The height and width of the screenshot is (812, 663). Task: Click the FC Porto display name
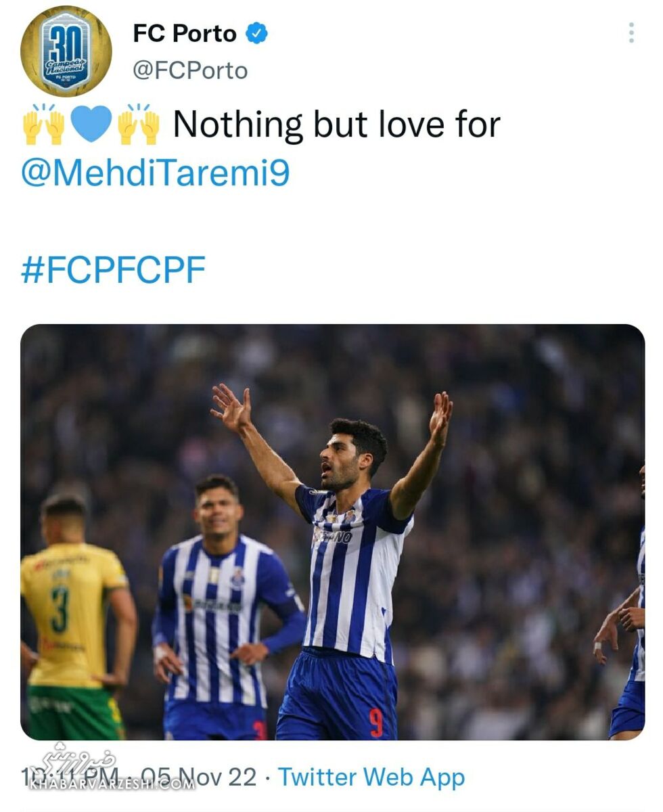[184, 33]
